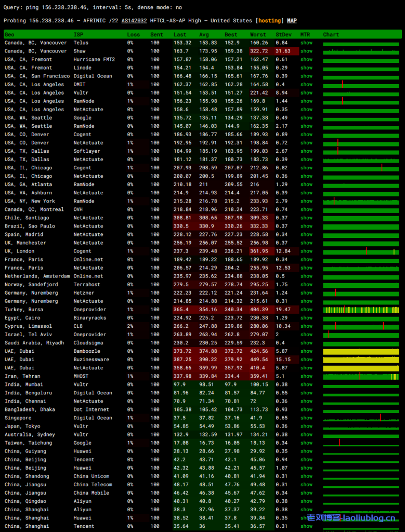Show MTR for Turkey Bursa Oneprovider
The height and width of the screenshot is (532, 405).
[x=306, y=310]
